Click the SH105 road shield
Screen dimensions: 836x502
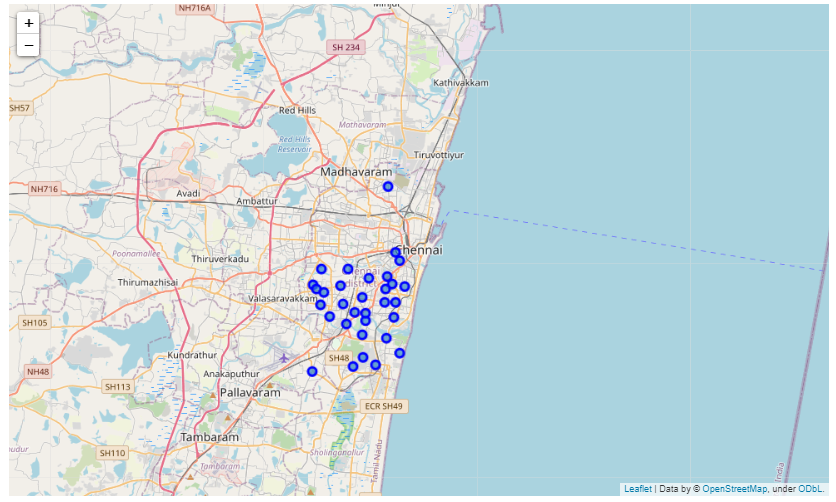tap(35, 323)
